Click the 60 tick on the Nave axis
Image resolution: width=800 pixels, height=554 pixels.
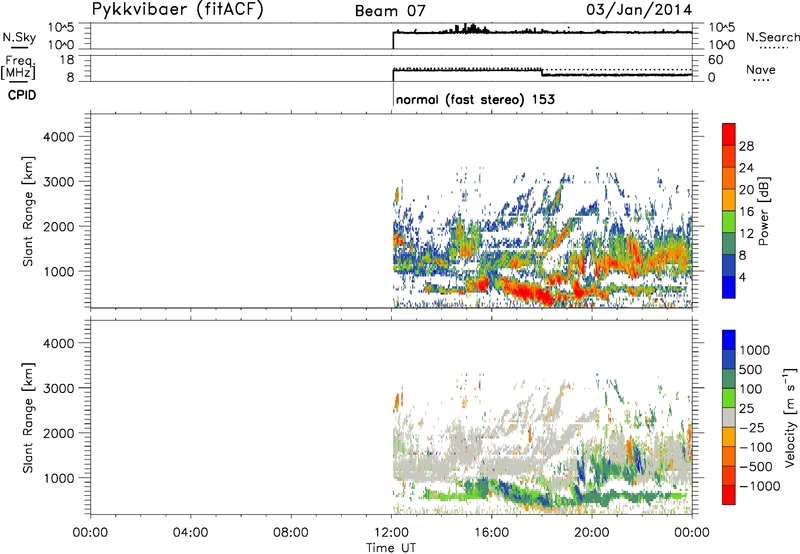click(715, 60)
